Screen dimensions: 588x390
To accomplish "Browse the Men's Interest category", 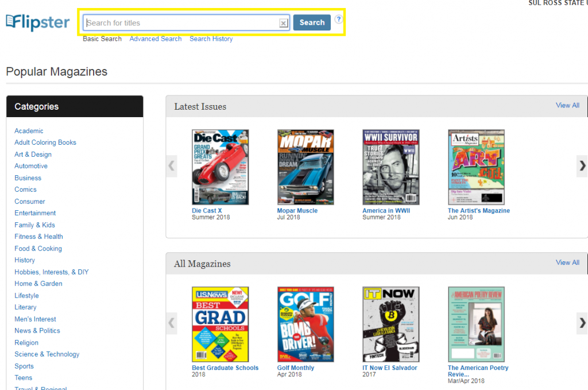I will pos(35,319).
